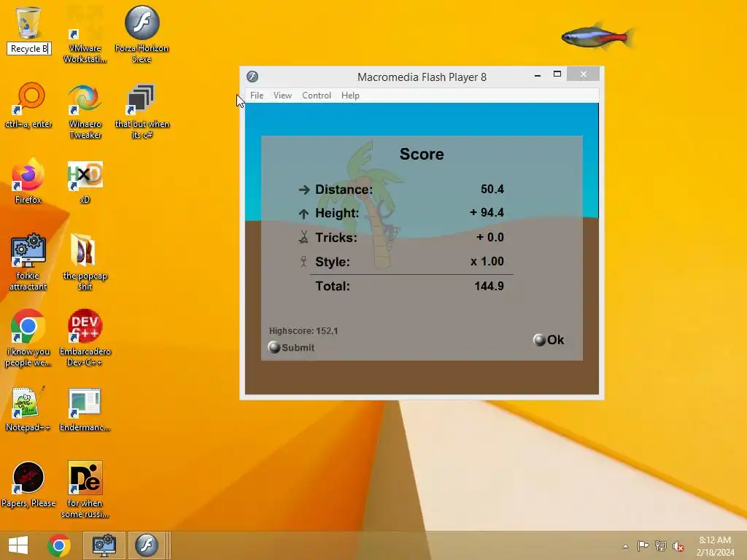
Task: Click the Style multiplier x 1.00
Action: coord(487,261)
